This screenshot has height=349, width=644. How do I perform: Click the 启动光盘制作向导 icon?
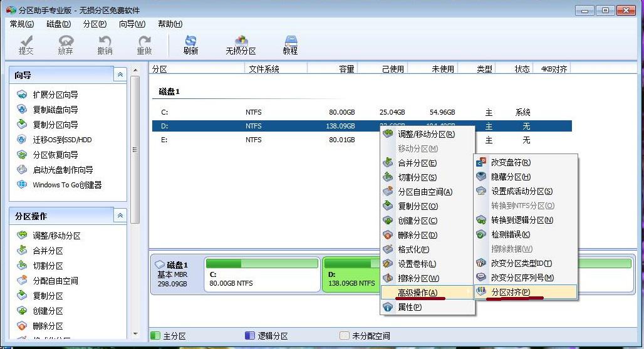click(x=22, y=170)
